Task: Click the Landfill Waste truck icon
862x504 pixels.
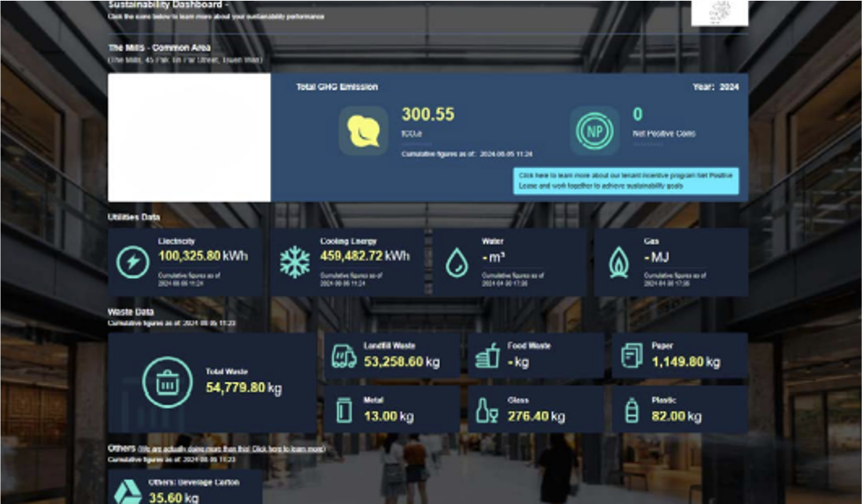Action: [343, 356]
